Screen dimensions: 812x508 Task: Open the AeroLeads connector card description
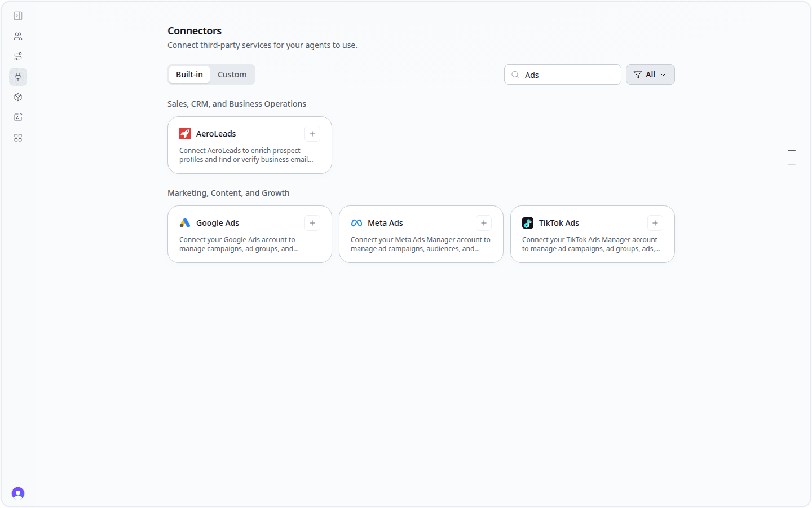[246, 155]
